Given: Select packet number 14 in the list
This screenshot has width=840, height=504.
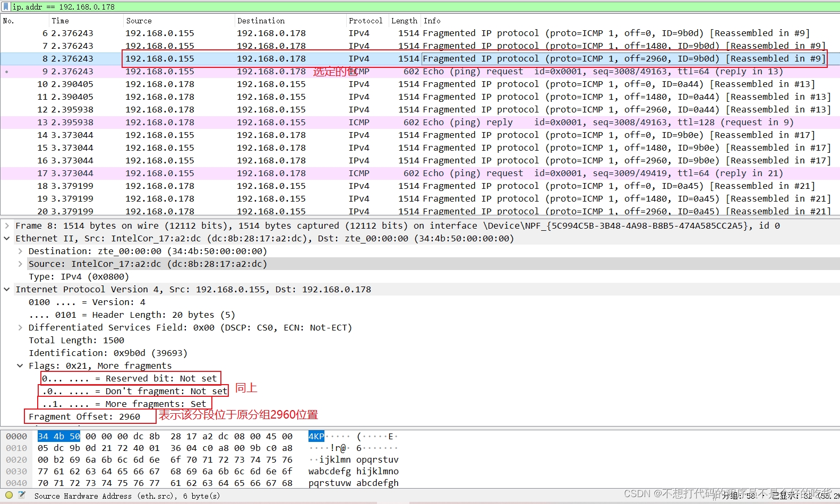Looking at the screenshot, I should pyautogui.click(x=420, y=135).
